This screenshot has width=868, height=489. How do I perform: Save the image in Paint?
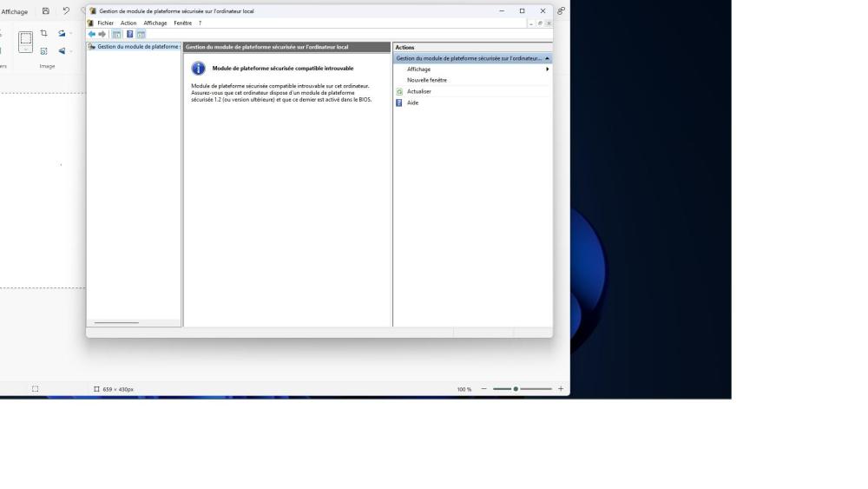coord(46,10)
